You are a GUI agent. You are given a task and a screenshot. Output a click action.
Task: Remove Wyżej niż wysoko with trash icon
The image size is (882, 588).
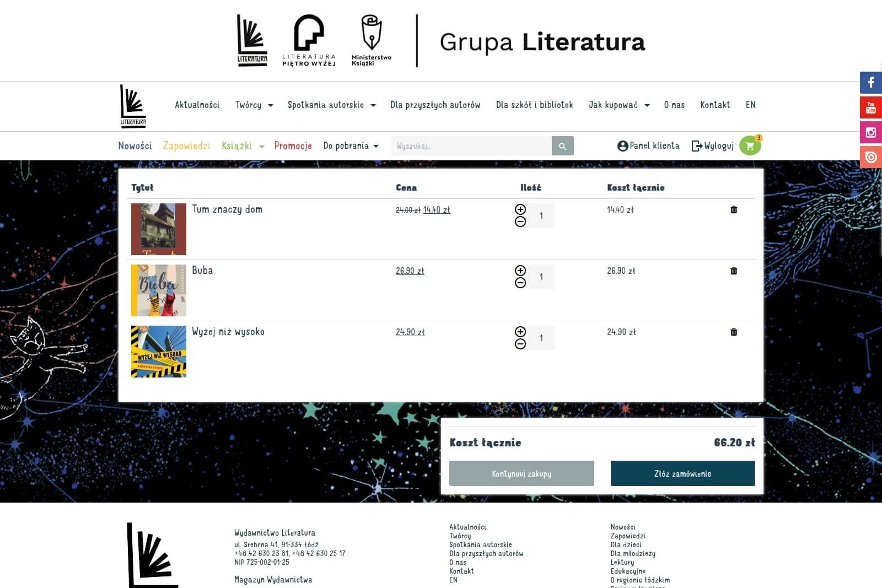(734, 332)
